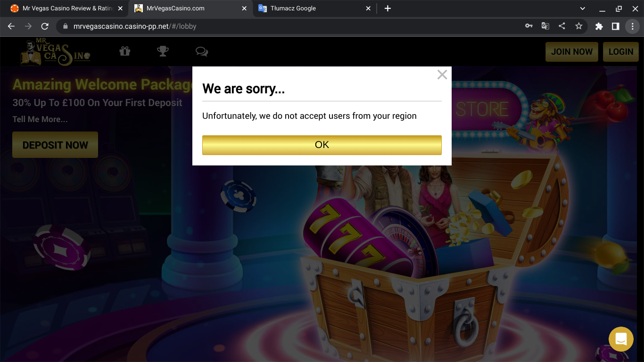Expand the tab search dropdown arrow
Viewport: 644px width, 362px height.
point(582,8)
